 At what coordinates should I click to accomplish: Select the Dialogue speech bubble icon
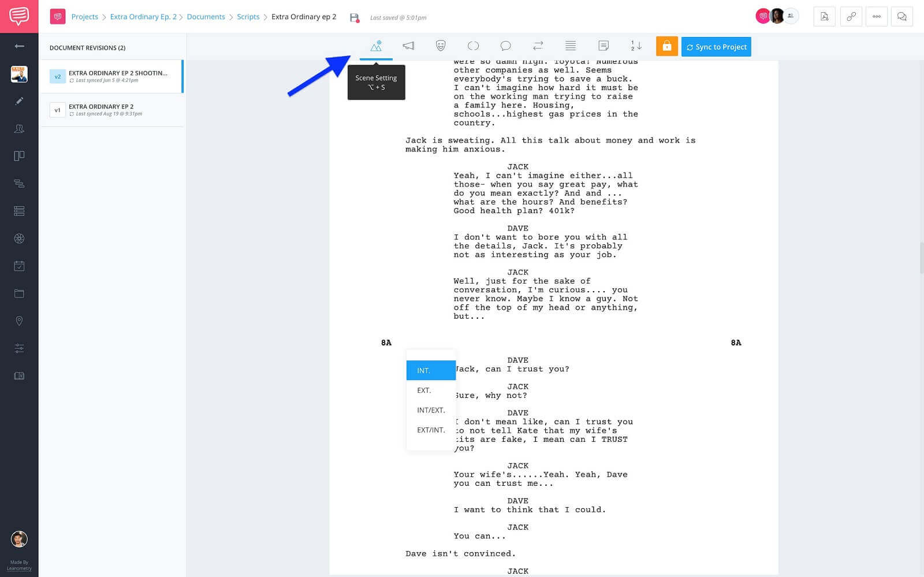(505, 46)
